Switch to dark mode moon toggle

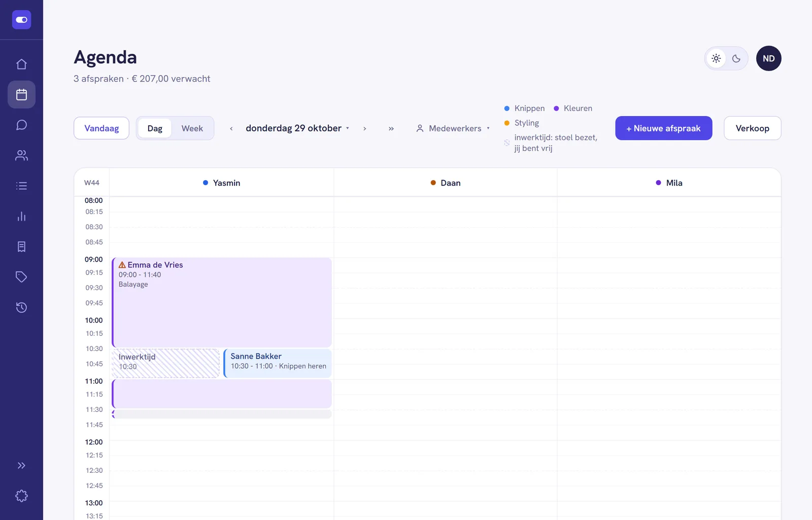(736, 58)
